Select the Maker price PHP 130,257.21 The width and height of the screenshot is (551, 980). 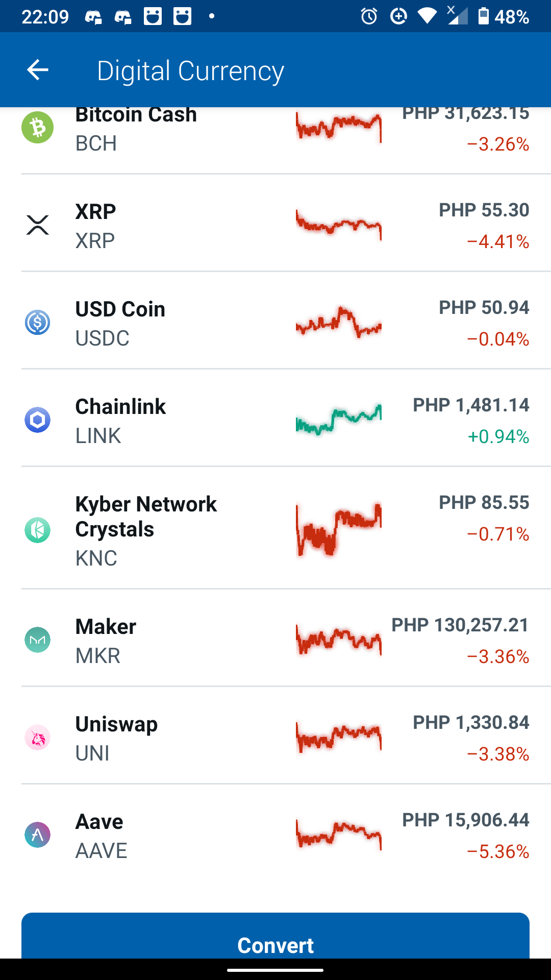tap(460, 625)
